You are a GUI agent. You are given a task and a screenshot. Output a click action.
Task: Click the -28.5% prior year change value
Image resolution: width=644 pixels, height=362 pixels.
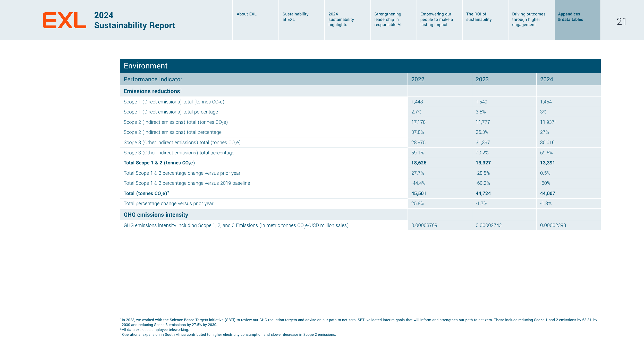point(482,173)
